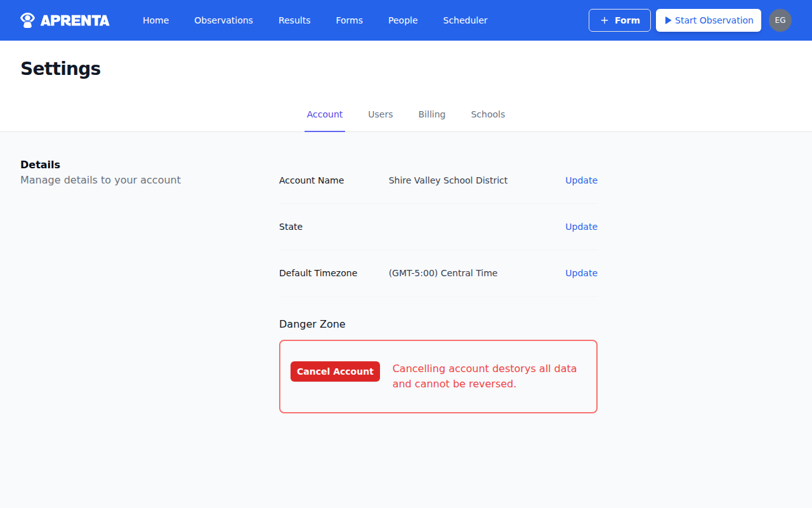Update the Default Timezone setting

pos(581,273)
